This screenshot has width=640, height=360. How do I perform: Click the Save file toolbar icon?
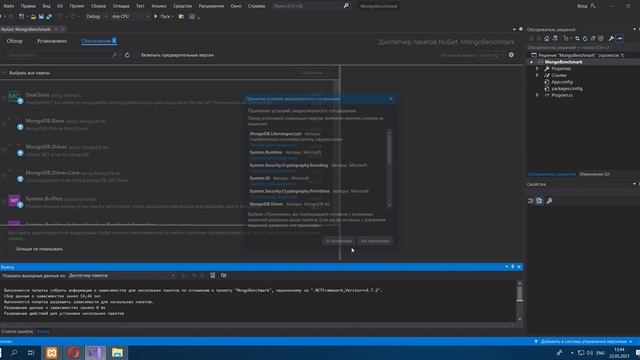click(41, 17)
